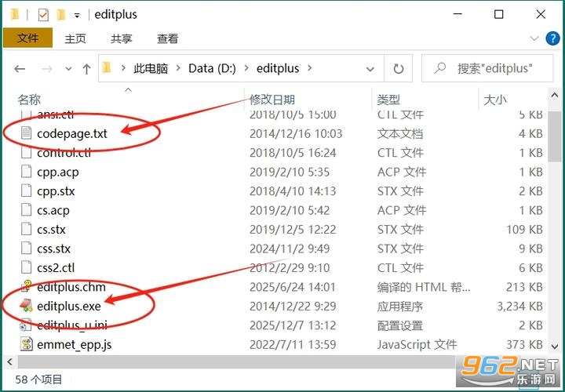The height and width of the screenshot is (392, 565).
Task: Click the editplus breadcrumb segment
Action: pyautogui.click(x=278, y=68)
